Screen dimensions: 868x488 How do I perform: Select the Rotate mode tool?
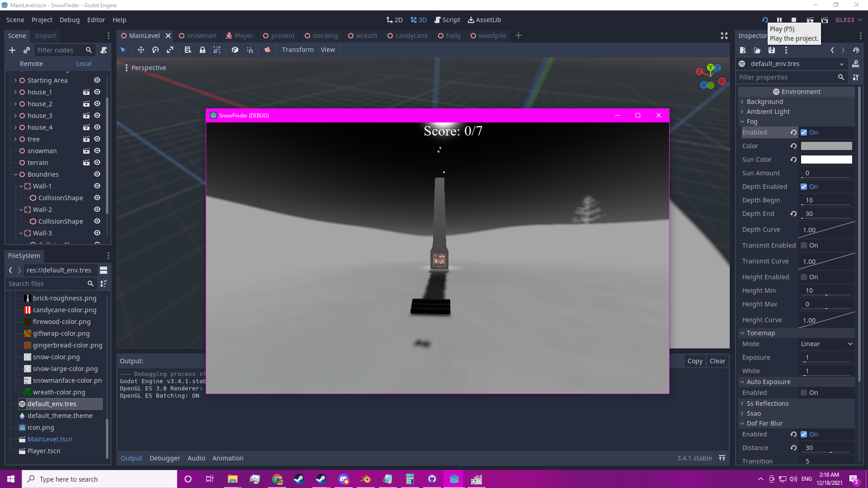coord(156,50)
